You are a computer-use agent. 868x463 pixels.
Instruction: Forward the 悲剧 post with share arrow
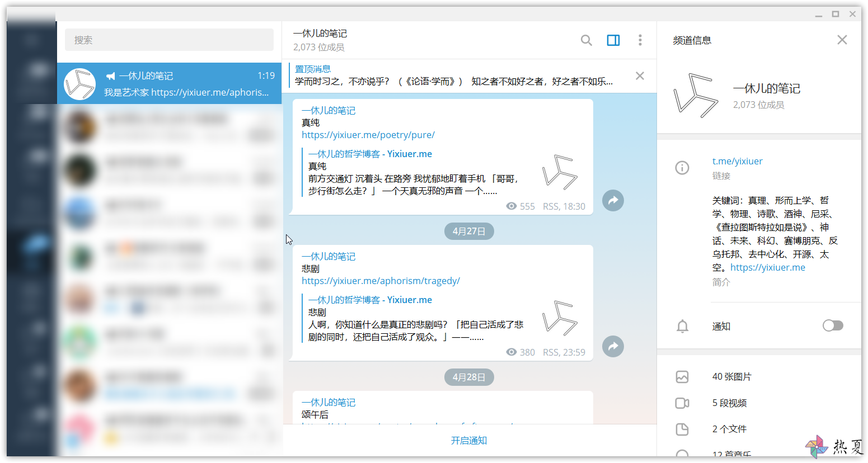coord(613,346)
